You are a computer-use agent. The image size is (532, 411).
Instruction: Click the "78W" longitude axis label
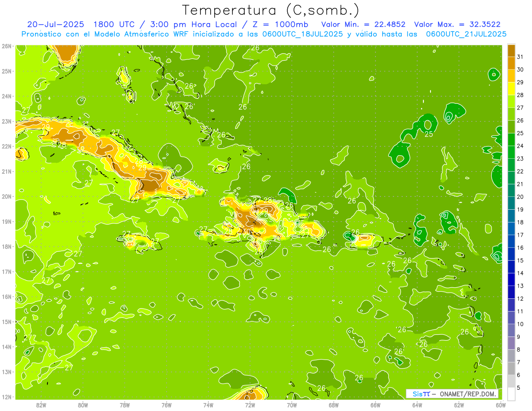pyautogui.click(x=125, y=405)
